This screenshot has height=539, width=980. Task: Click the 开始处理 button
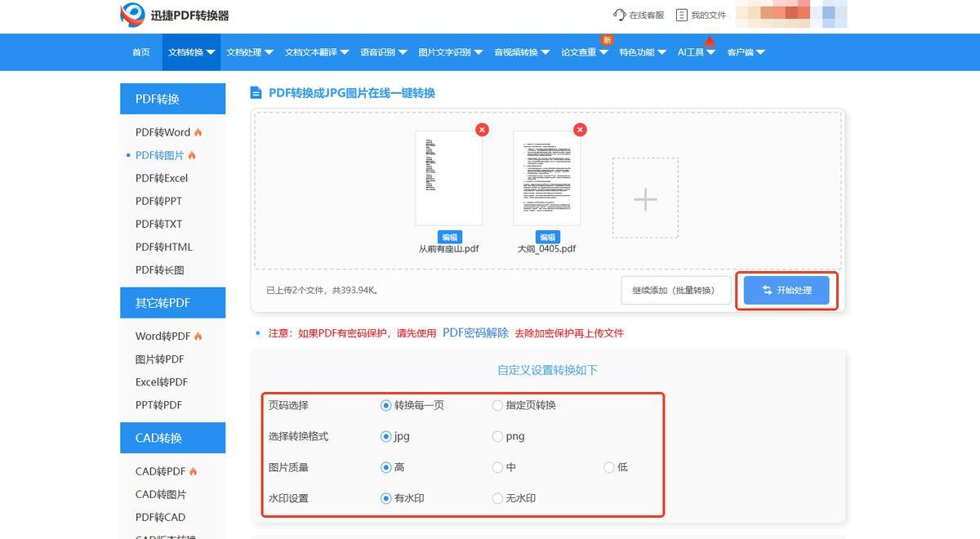786,290
